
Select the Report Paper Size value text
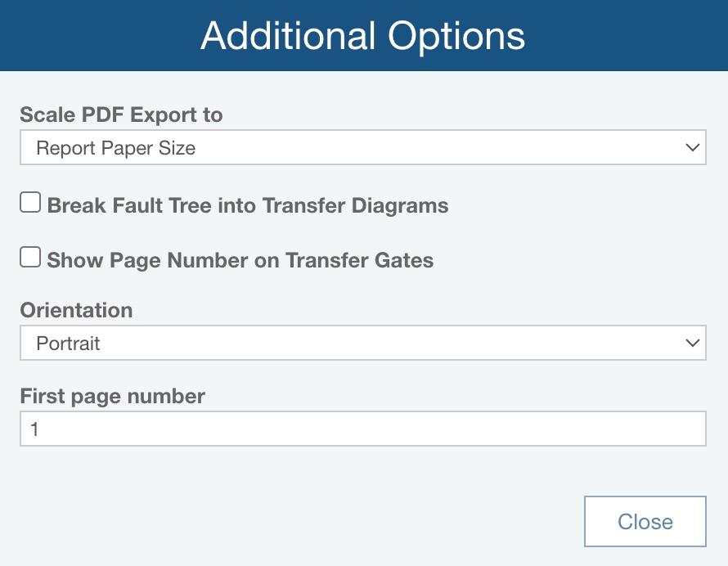point(116,148)
